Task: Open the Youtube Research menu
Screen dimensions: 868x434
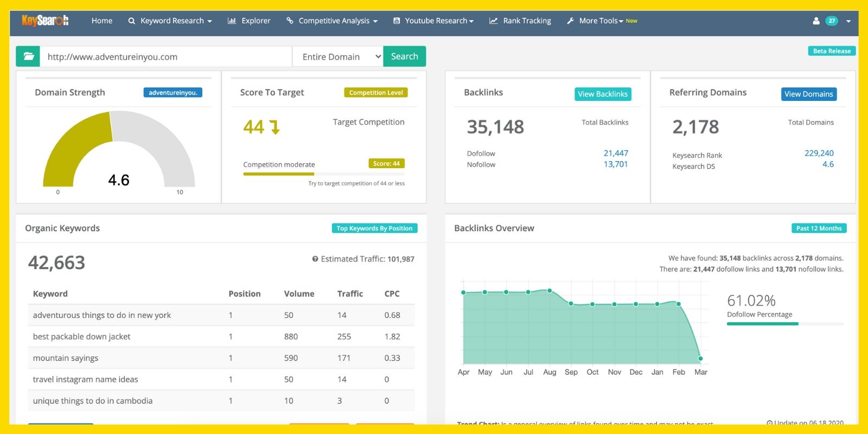Action: (x=433, y=21)
